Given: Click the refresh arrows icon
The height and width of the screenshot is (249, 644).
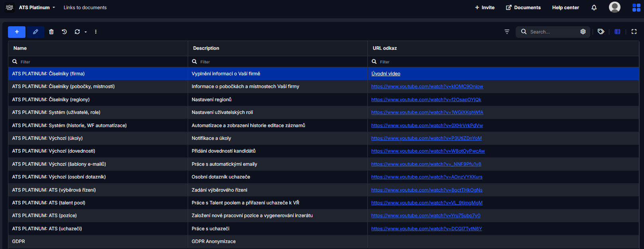Looking at the screenshot, I should [x=77, y=32].
